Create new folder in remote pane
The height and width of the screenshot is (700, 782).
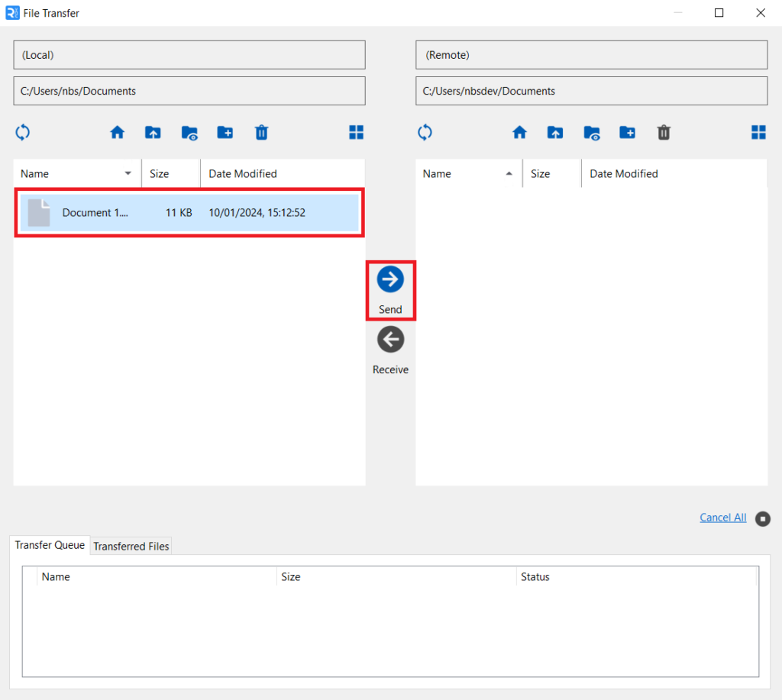pyautogui.click(x=628, y=132)
